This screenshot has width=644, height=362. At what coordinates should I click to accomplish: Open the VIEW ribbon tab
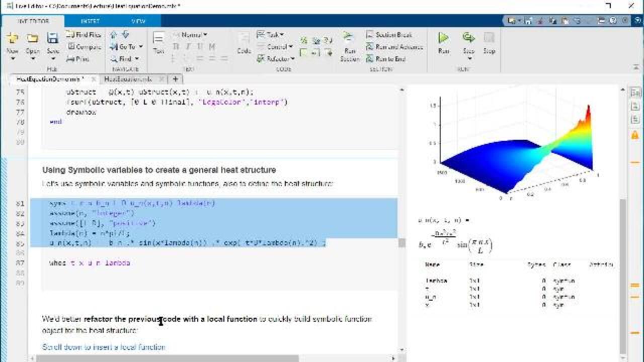click(138, 21)
